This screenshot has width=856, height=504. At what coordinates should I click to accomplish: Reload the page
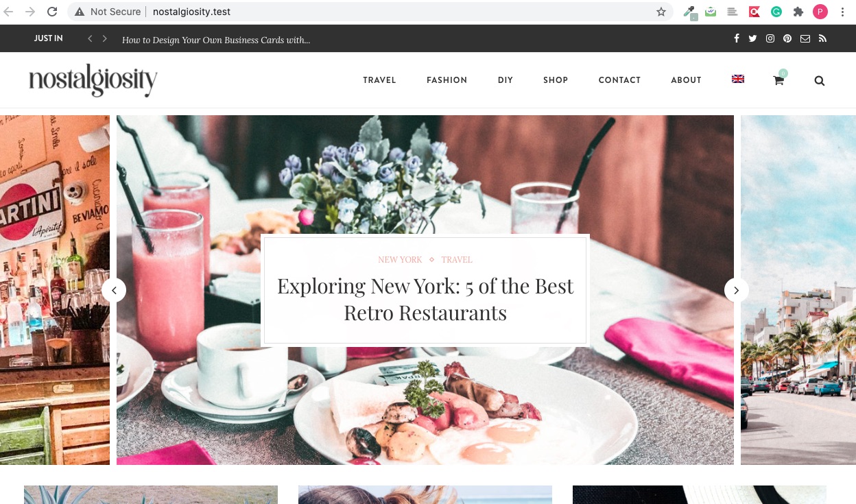[52, 12]
